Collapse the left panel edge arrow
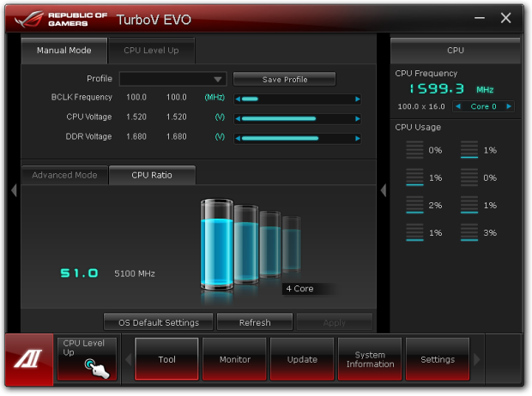 [14, 190]
